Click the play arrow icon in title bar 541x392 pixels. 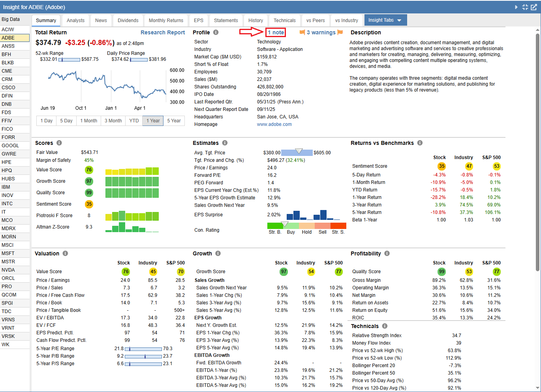coord(516,7)
